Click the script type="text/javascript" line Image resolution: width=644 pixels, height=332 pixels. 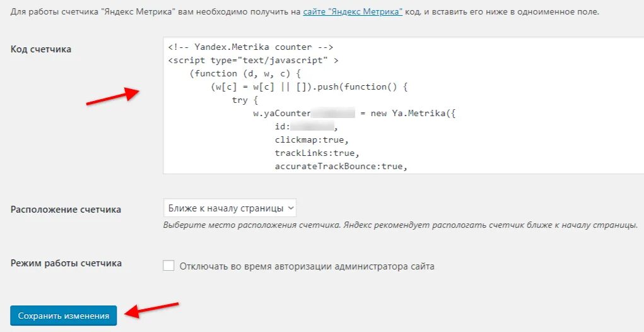(254, 60)
